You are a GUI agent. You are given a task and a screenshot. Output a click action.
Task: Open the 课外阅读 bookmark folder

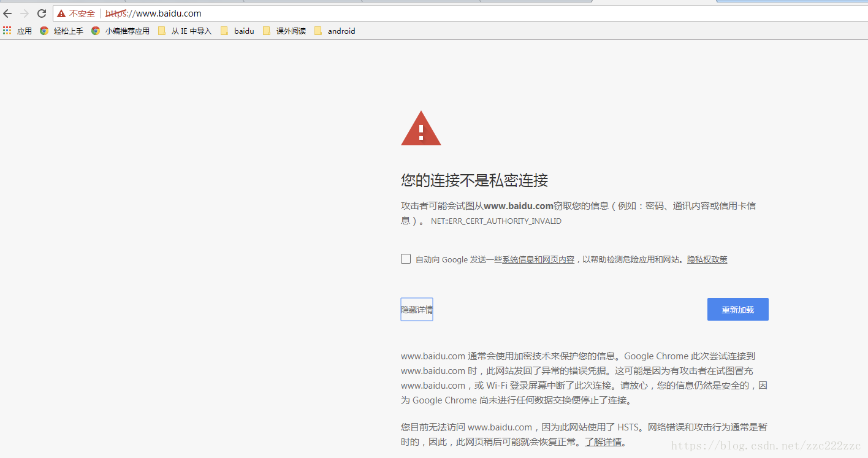tap(284, 31)
